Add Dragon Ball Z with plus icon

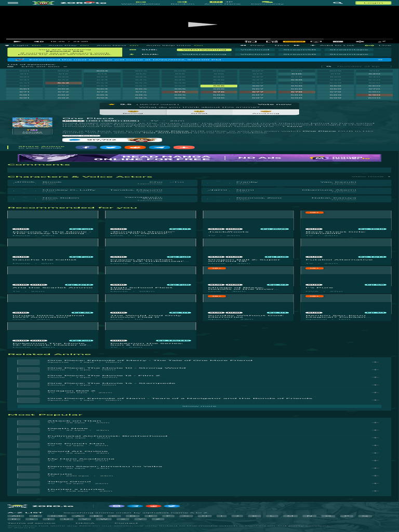click(x=375, y=393)
